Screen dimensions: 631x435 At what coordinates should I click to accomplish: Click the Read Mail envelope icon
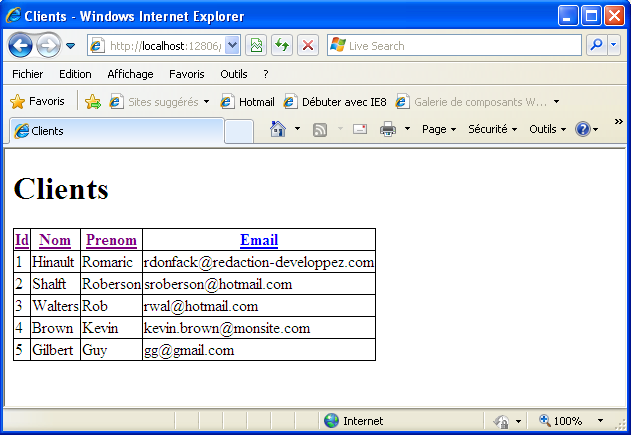point(360,129)
